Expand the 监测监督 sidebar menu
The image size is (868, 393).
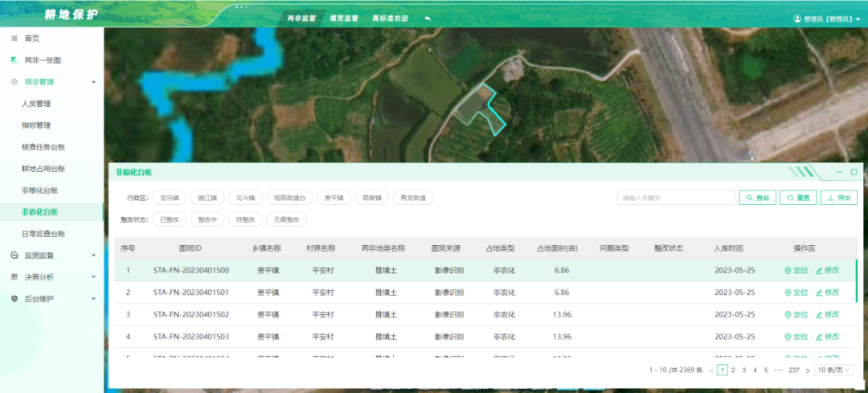93,256
